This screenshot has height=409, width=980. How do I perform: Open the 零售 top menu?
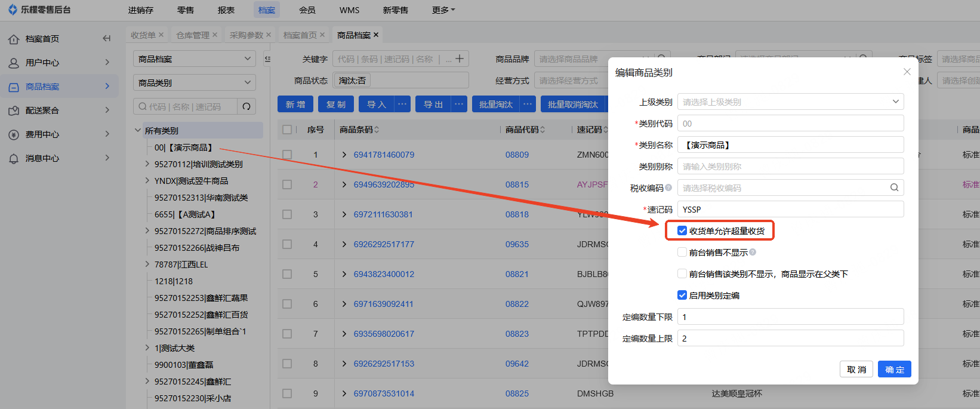[186, 10]
